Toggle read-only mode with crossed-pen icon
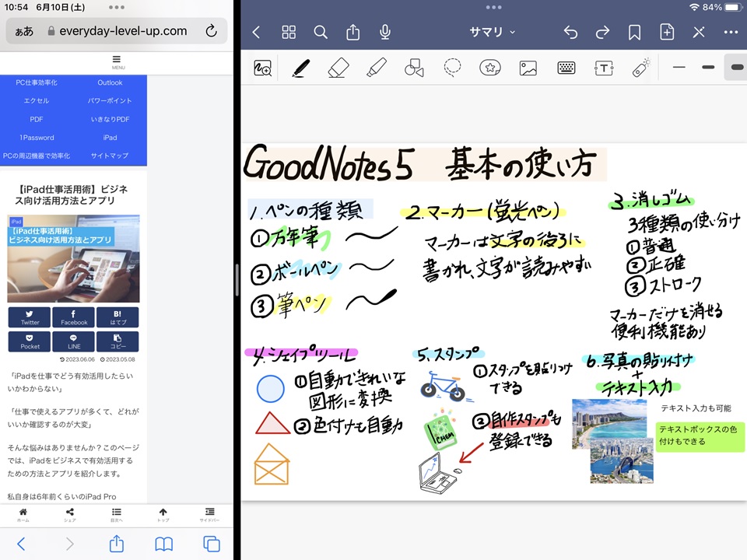747x560 pixels. (699, 32)
